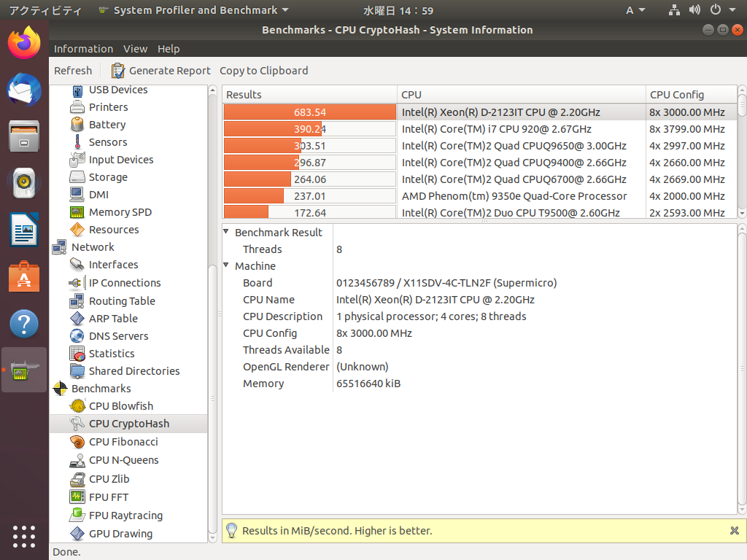Click the Memory value 65516640 kiB
The width and height of the screenshot is (747, 560).
(368, 384)
